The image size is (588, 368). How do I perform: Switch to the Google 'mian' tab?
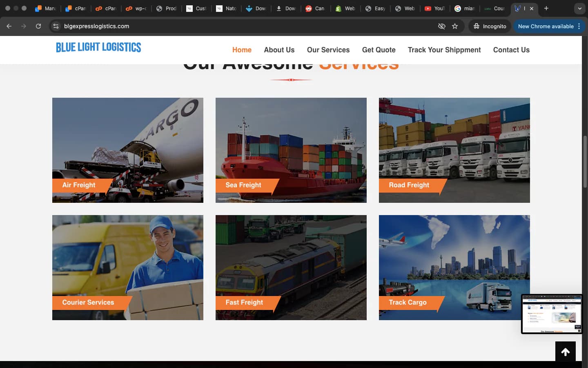coord(465,8)
